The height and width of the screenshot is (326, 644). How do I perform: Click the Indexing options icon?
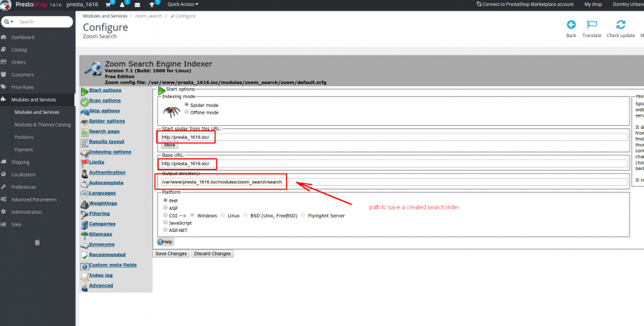pyautogui.click(x=85, y=153)
